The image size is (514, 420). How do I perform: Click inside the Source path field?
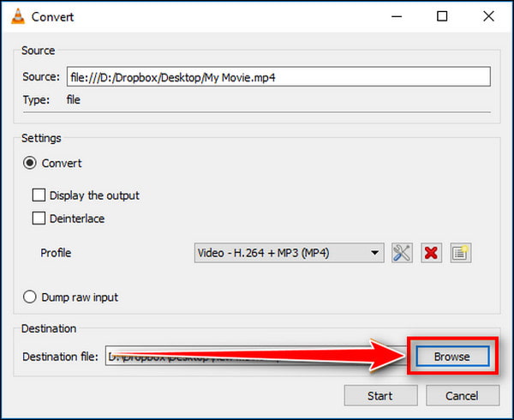tap(278, 77)
